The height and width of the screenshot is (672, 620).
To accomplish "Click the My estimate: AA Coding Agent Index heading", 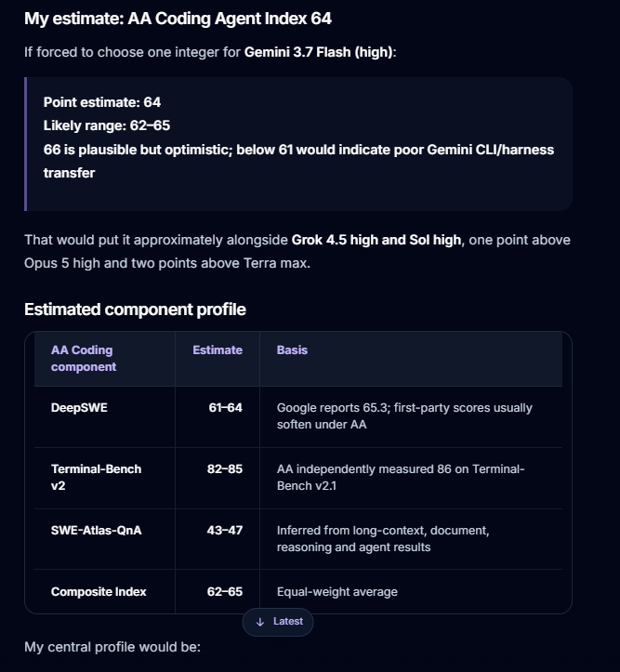I will tap(178, 19).
